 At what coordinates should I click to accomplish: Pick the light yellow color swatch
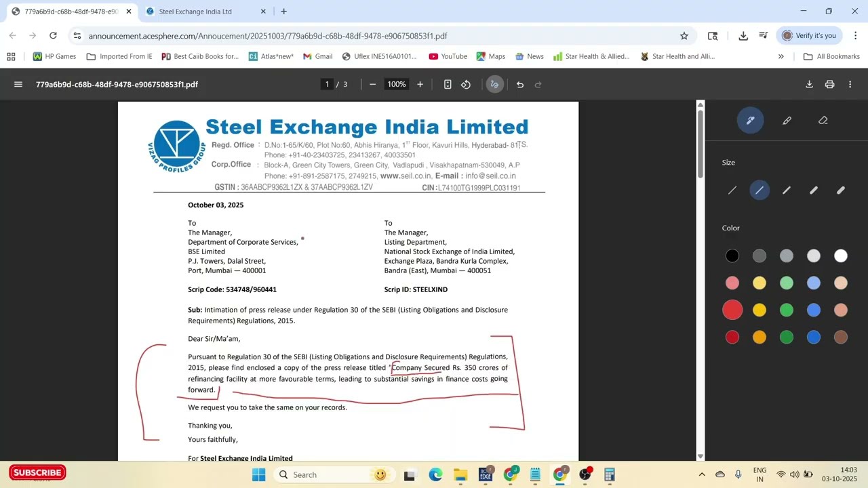coord(759,283)
